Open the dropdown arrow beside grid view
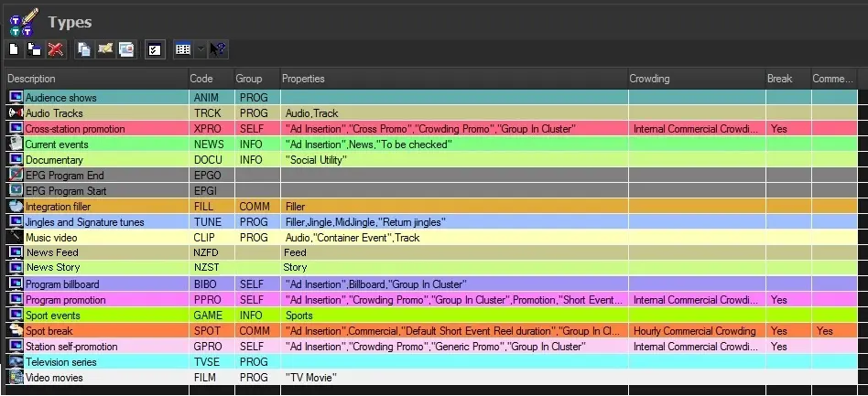The width and height of the screenshot is (868, 396). coord(201,49)
